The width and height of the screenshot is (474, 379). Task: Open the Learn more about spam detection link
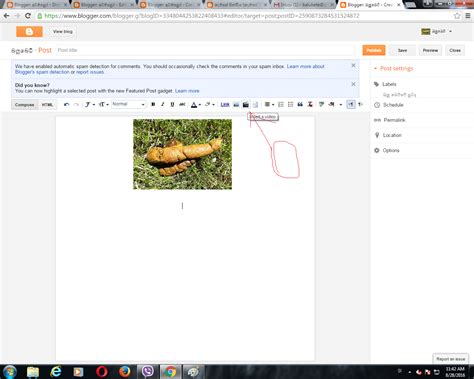tap(305, 66)
